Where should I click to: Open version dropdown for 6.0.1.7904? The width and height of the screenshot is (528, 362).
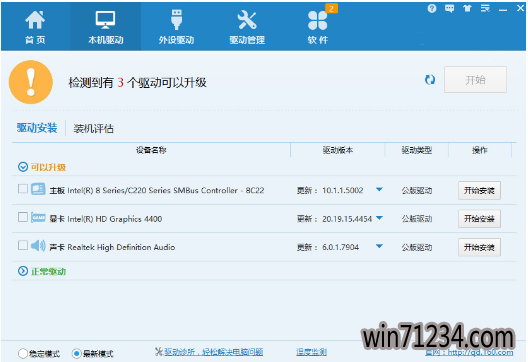(379, 246)
